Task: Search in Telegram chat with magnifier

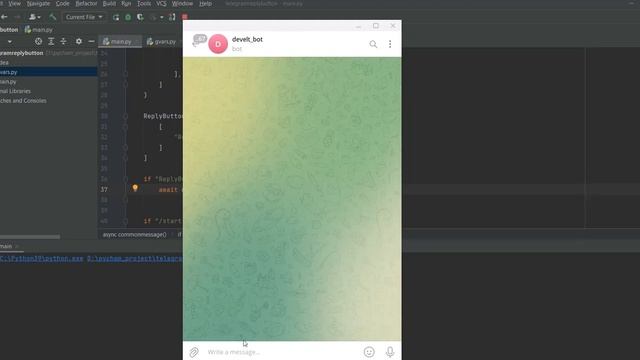Action: (373, 44)
